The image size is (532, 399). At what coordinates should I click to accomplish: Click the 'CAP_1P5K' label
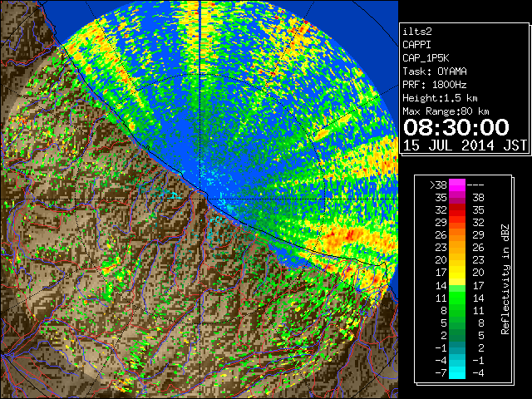(x=426, y=58)
